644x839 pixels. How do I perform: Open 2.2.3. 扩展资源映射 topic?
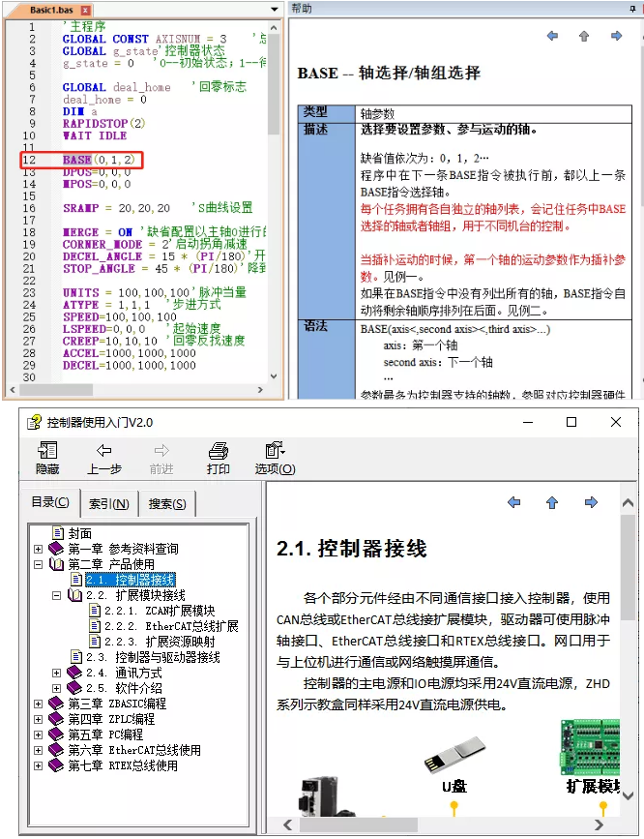click(160, 643)
